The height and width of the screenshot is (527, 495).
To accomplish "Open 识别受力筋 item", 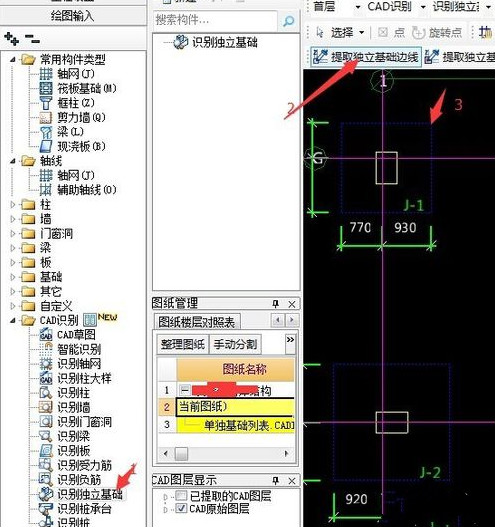I will click(76, 465).
